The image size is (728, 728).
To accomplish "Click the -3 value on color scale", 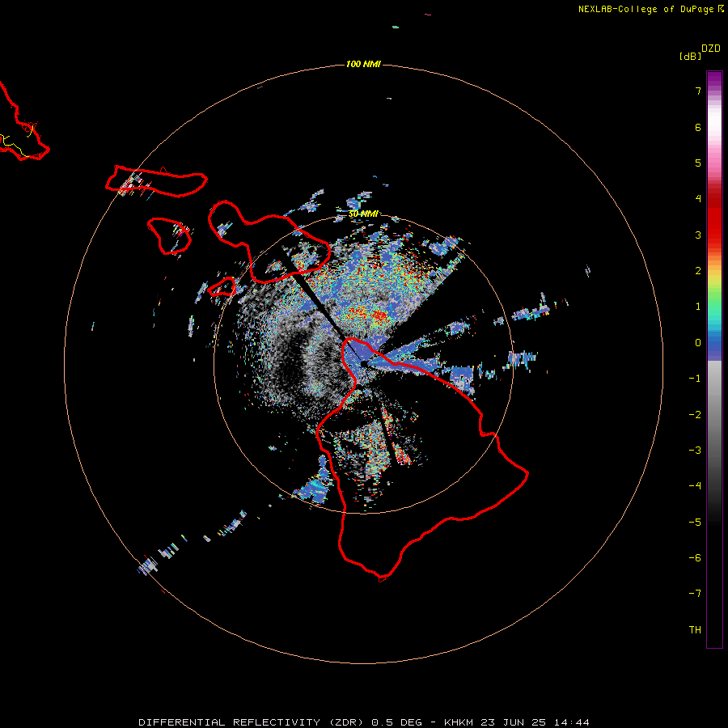I will 695,451.
